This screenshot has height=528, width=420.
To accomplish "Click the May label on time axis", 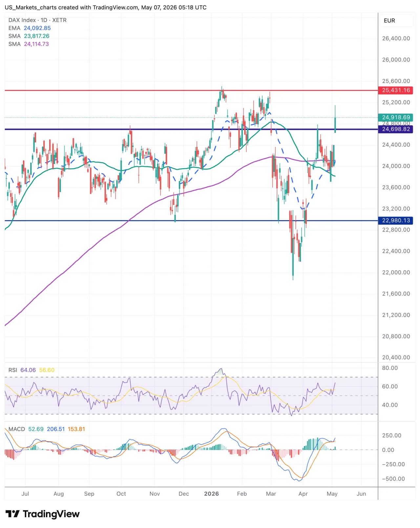I will (332, 494).
